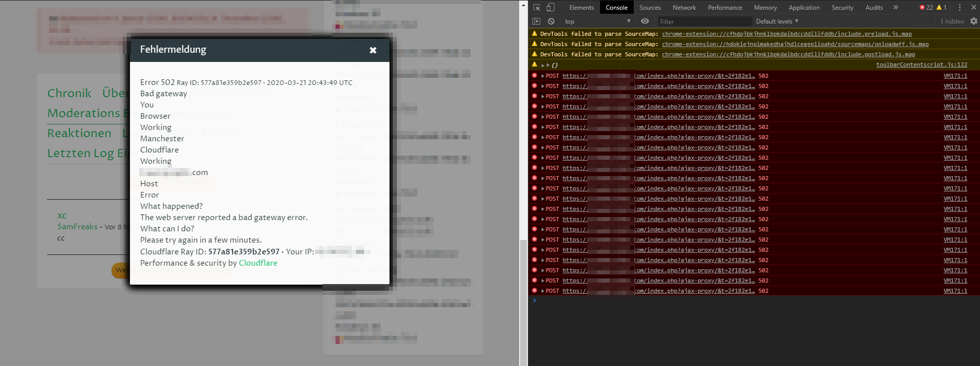
Task: Click the green Cloudflare link in dialog
Action: 258,263
